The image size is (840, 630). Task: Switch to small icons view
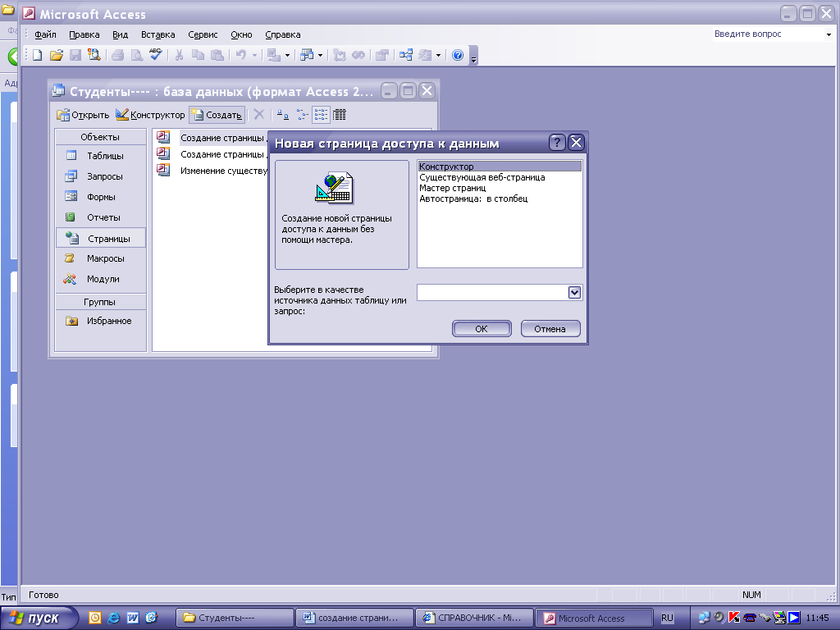302,114
